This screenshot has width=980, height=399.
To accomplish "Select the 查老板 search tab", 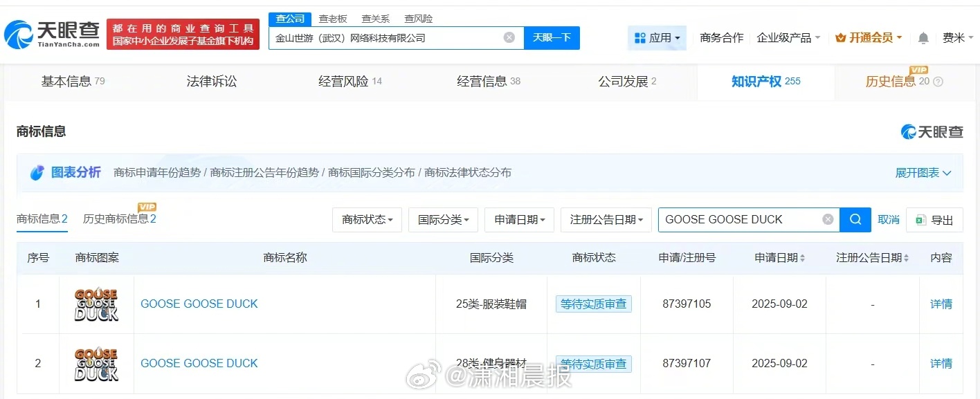I will 333,19.
